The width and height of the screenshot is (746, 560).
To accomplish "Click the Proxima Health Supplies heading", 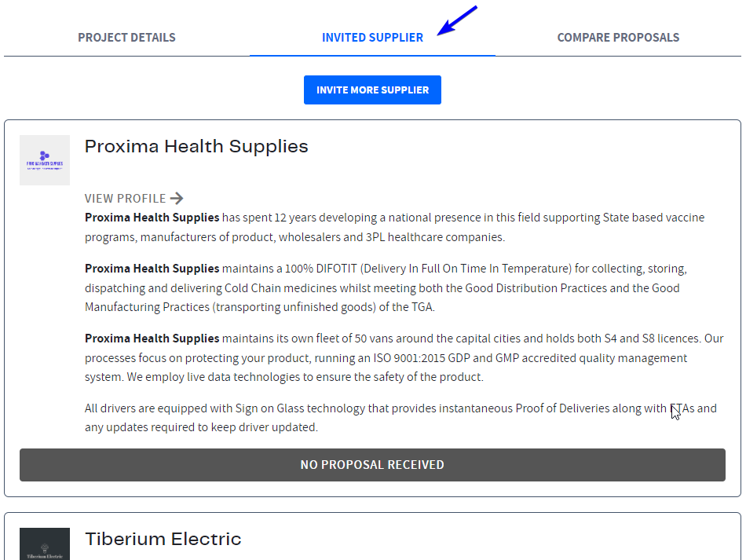I will click(x=196, y=147).
